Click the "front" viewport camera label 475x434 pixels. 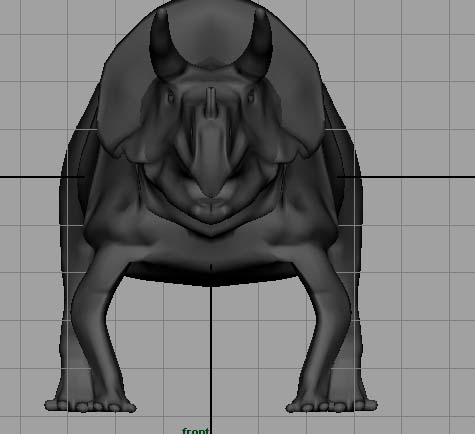tap(196, 431)
